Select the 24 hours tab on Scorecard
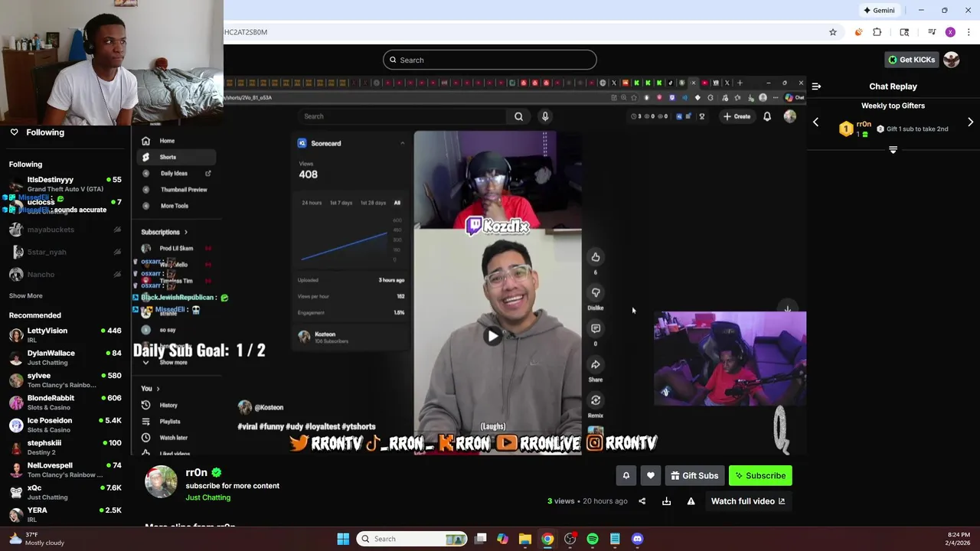This screenshot has height=551, width=980. (312, 203)
